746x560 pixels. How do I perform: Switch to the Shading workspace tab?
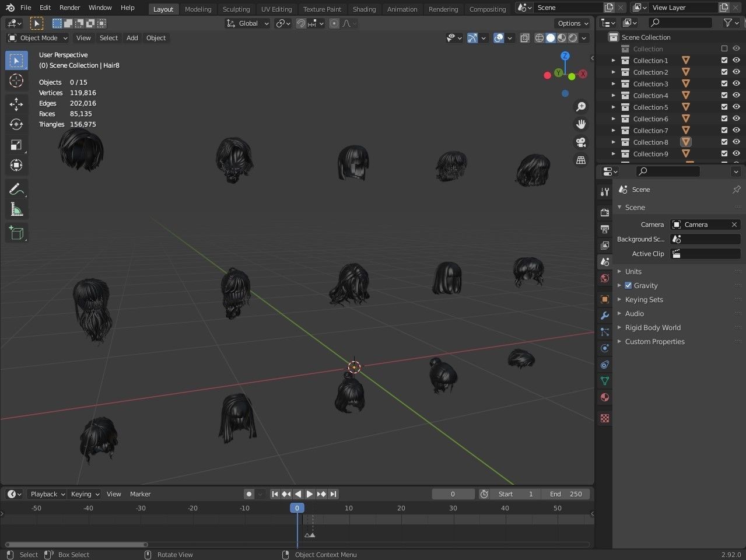364,9
